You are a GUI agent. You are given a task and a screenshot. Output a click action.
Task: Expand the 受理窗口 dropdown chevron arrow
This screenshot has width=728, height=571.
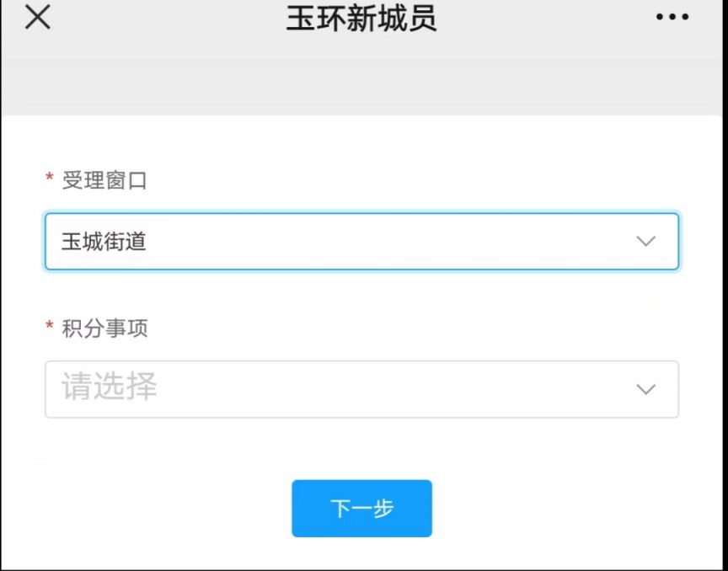(x=645, y=241)
